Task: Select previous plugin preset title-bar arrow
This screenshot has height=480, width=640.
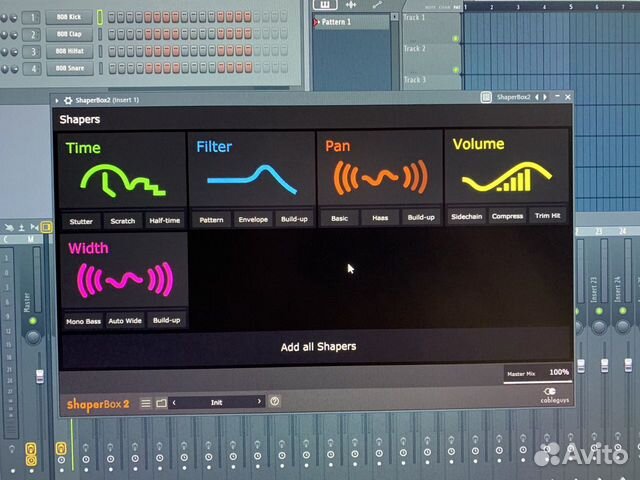Action: 537,97
